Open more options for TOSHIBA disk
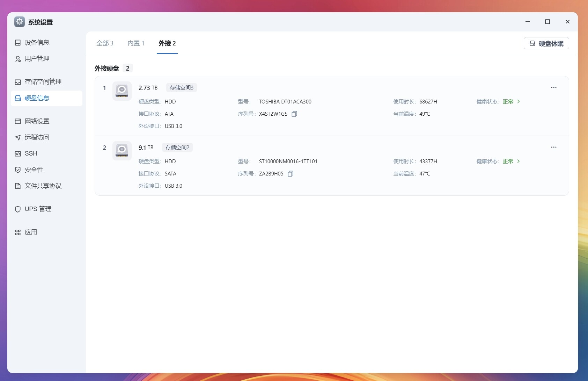This screenshot has height=381, width=588. pos(554,87)
